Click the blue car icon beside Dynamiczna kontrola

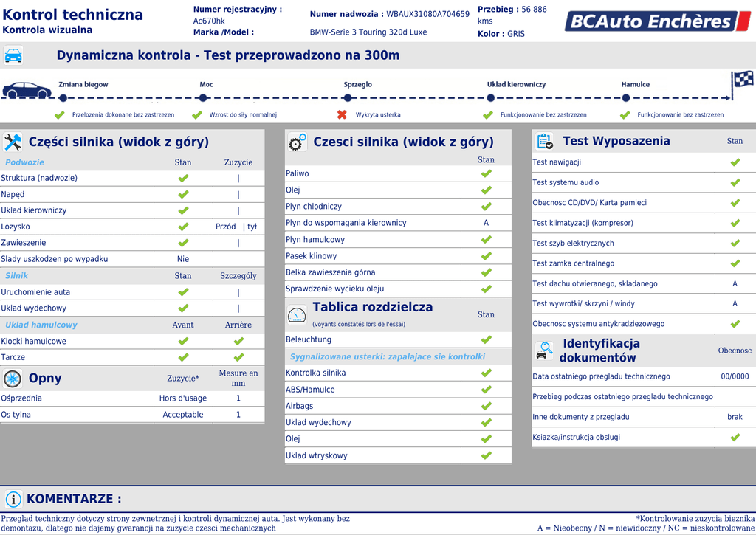[x=13, y=55]
